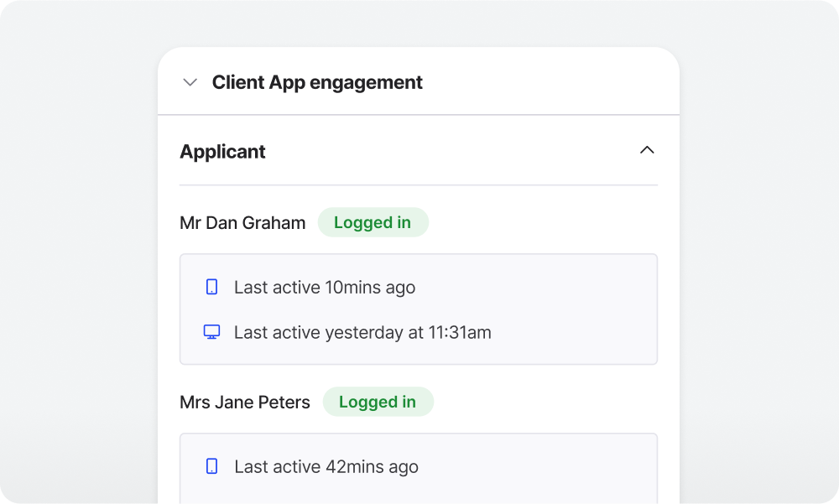Image resolution: width=839 pixels, height=504 pixels.
Task: Select the name 'Mr Dan Graham'
Action: point(242,223)
